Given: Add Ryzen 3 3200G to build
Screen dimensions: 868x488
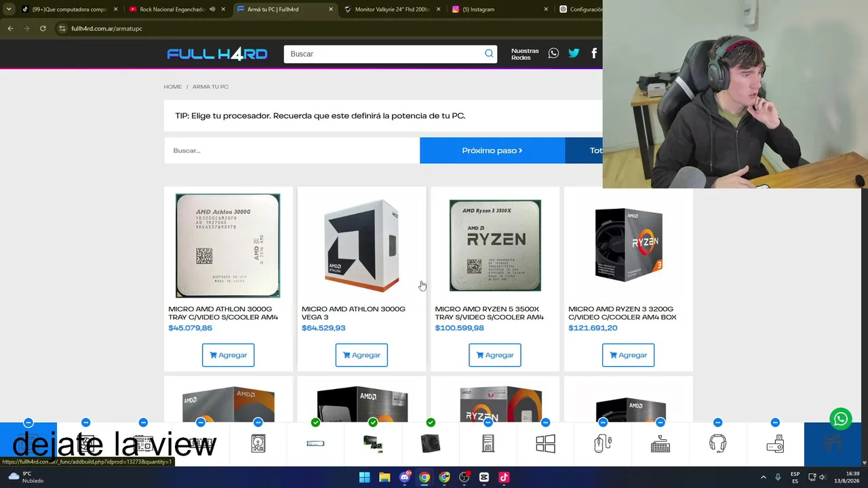Looking at the screenshot, I should coord(628,355).
